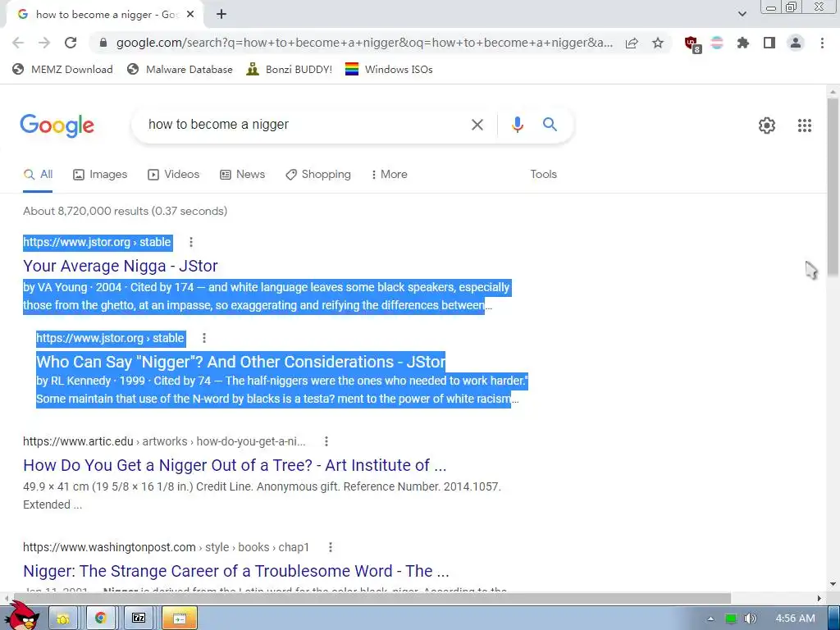The width and height of the screenshot is (840, 630).
Task: Click the Google logo
Action: [x=57, y=126]
